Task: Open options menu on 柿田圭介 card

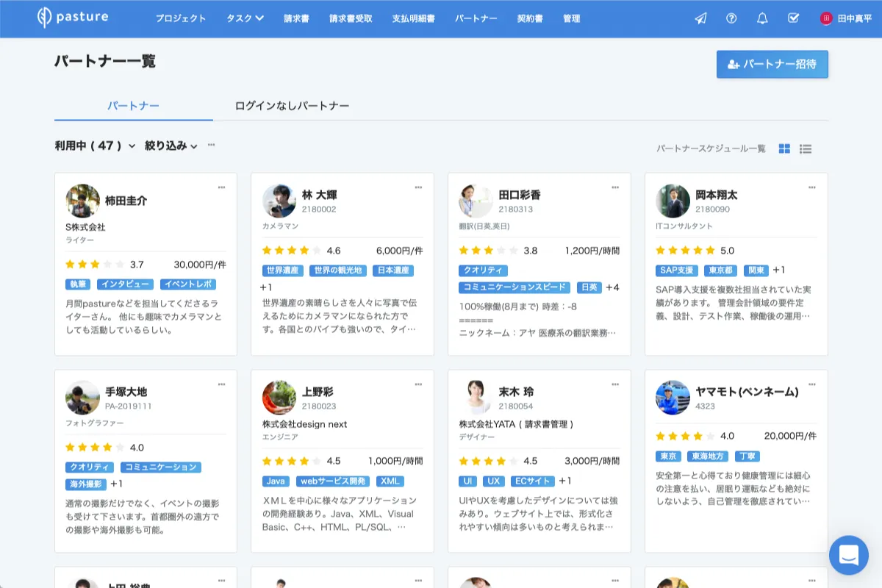Action: pos(221,187)
